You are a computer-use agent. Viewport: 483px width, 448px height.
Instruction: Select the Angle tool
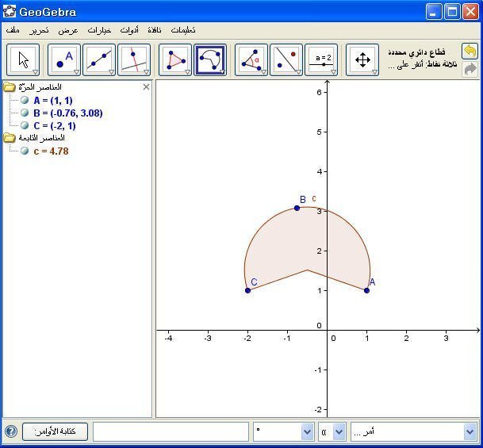click(251, 60)
